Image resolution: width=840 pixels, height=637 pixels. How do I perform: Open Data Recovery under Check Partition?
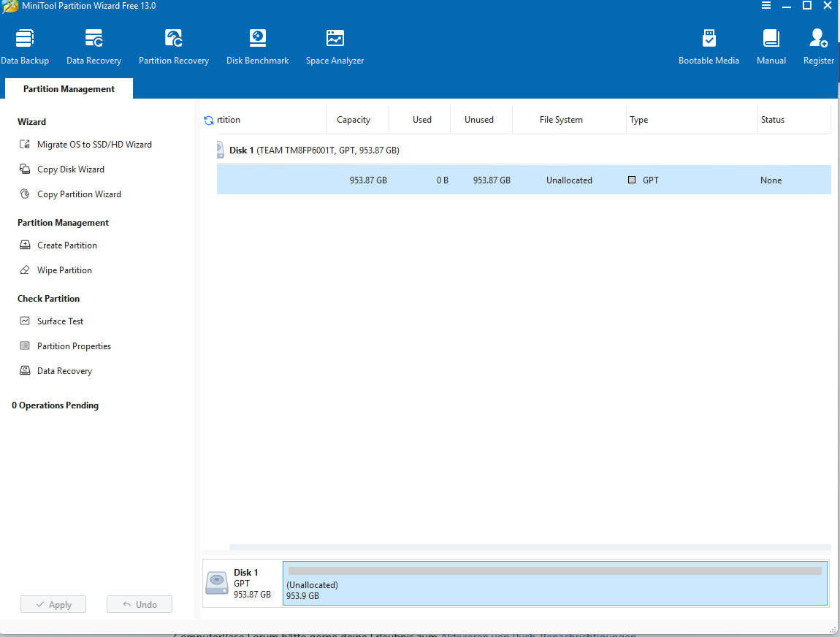click(56, 371)
